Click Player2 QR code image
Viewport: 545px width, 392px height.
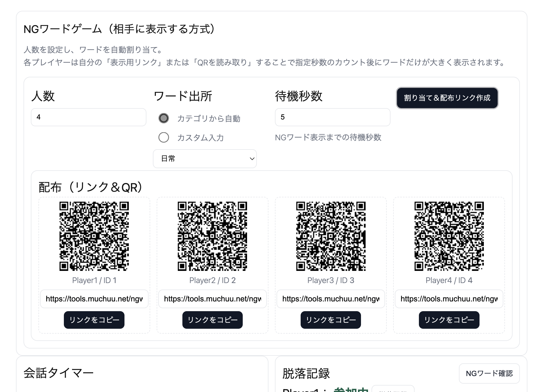[x=212, y=236]
